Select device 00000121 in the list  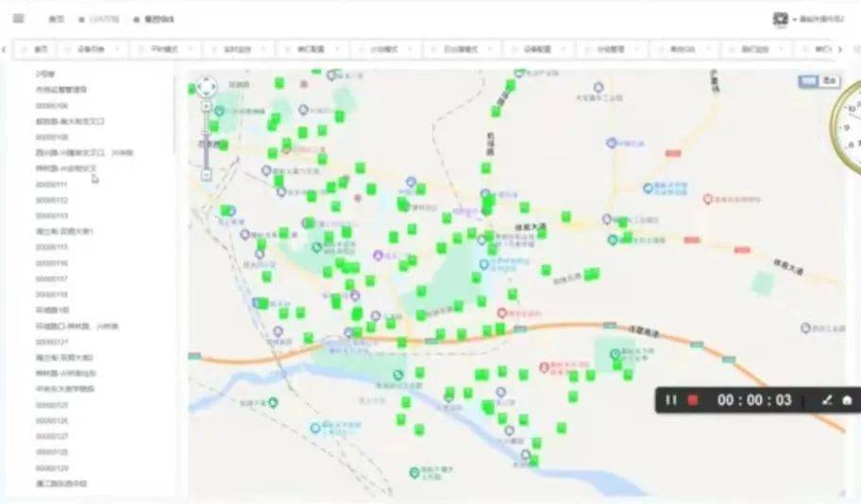point(52,342)
